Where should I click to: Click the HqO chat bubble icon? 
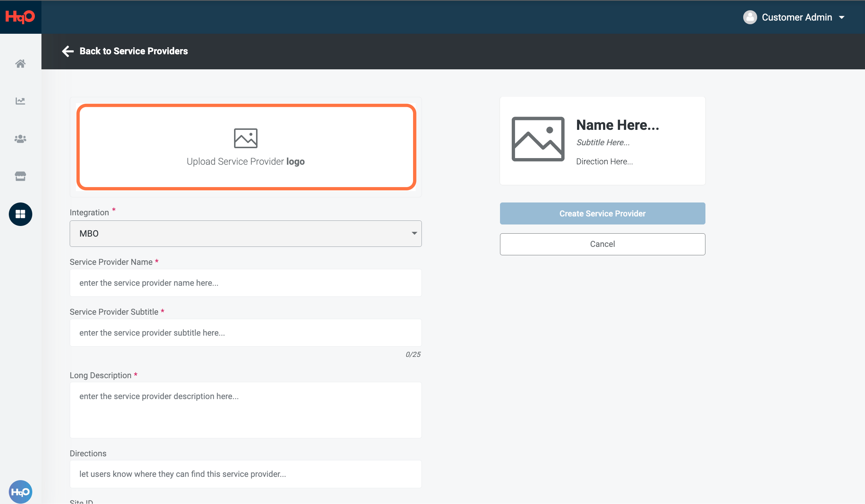point(20,492)
